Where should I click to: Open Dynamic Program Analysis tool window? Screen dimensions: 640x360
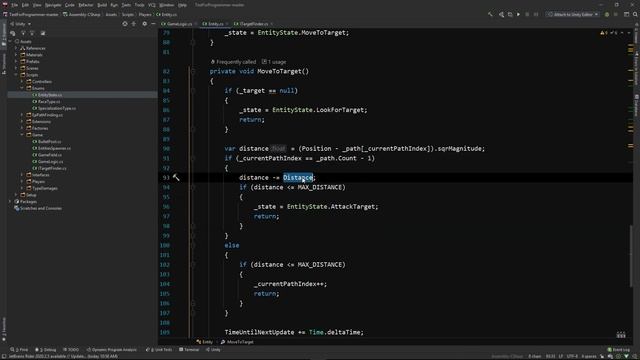pyautogui.click(x=112, y=350)
